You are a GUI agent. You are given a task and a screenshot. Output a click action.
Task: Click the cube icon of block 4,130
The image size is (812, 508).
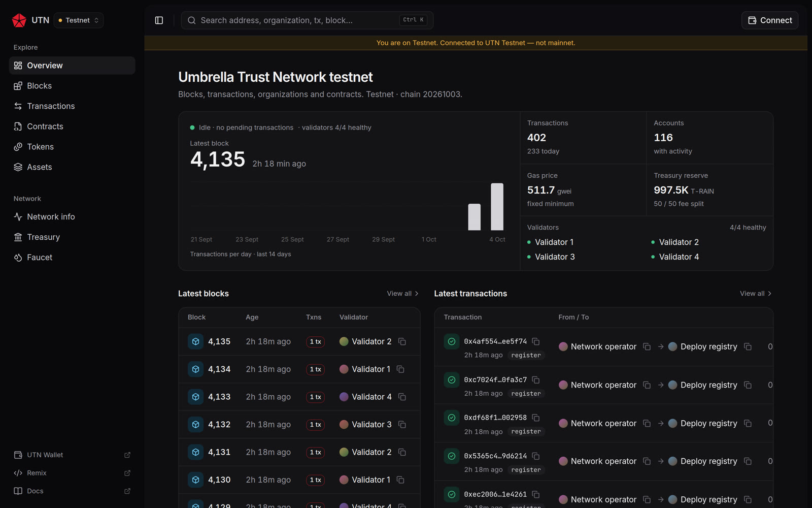[195, 480]
